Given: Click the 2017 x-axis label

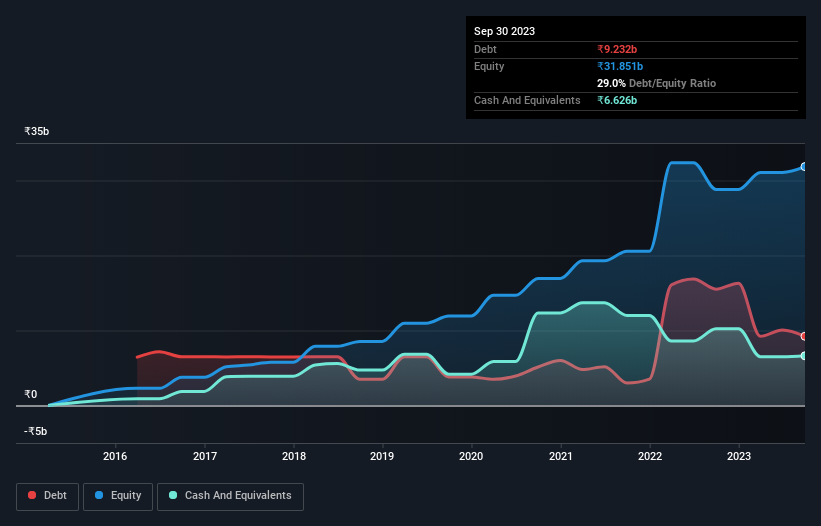Looking at the screenshot, I should 205,456.
